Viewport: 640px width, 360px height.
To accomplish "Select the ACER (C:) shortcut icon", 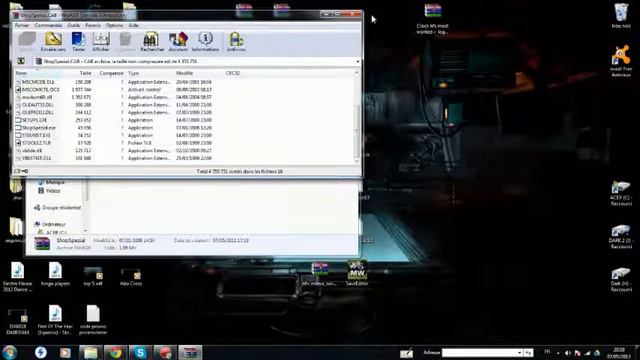I will [x=621, y=193].
